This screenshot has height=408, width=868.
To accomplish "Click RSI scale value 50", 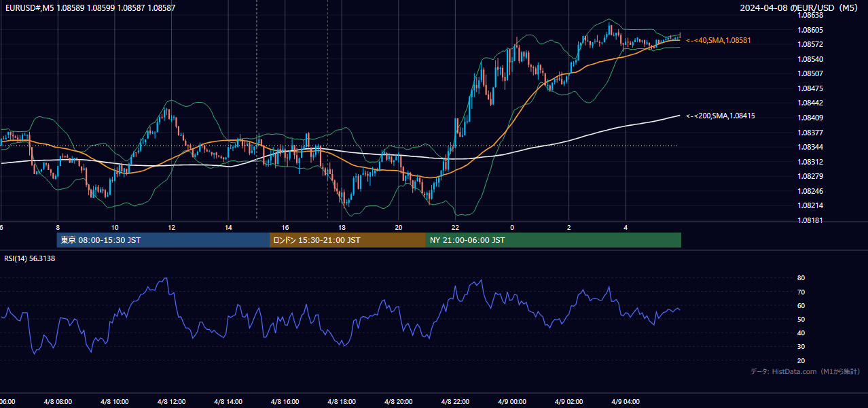I will 801,319.
